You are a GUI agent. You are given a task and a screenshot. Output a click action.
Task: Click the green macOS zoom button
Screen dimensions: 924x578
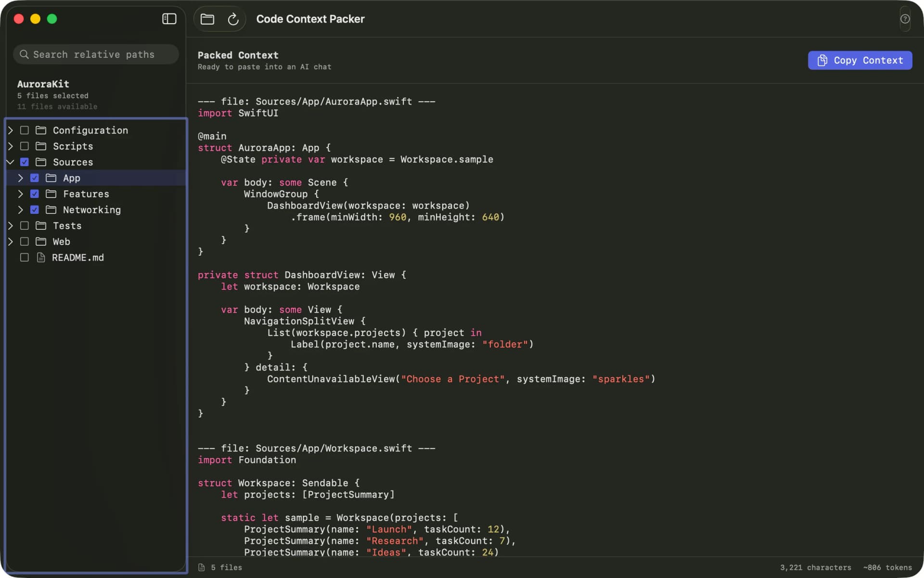coord(52,19)
